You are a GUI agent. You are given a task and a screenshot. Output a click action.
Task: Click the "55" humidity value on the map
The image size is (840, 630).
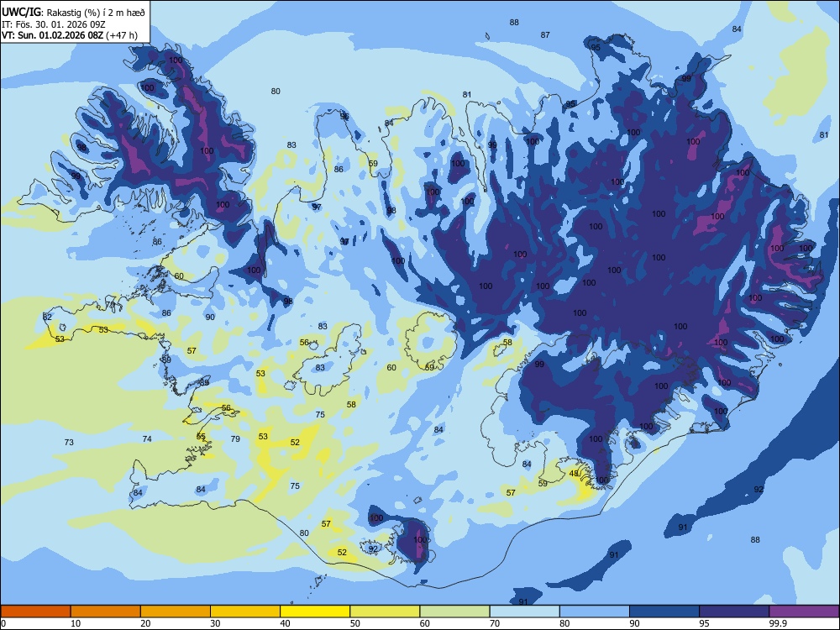click(x=201, y=437)
